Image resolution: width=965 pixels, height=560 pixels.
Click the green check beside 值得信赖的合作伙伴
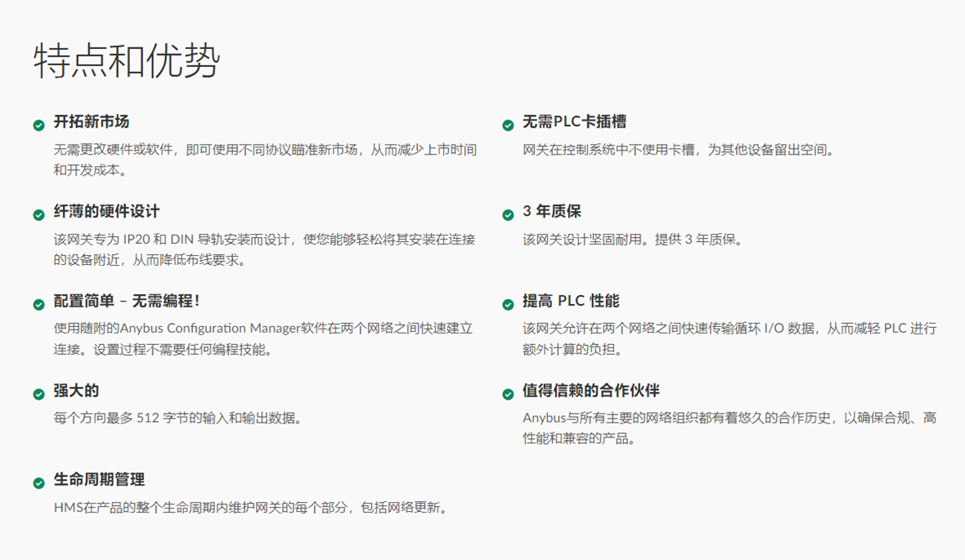[x=508, y=394]
